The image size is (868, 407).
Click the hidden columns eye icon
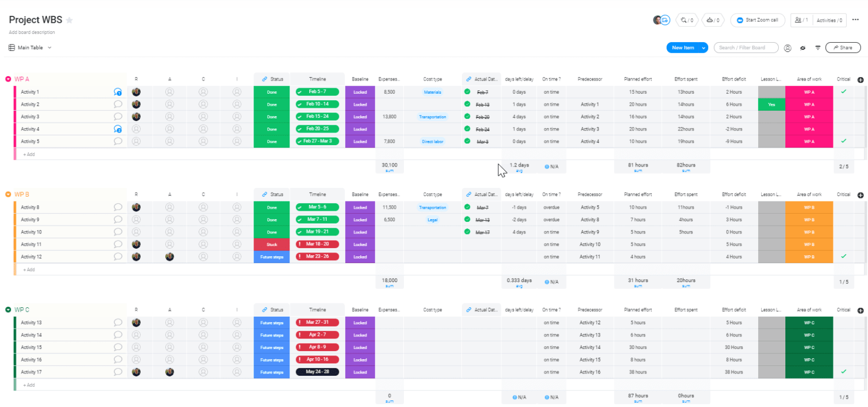point(803,48)
